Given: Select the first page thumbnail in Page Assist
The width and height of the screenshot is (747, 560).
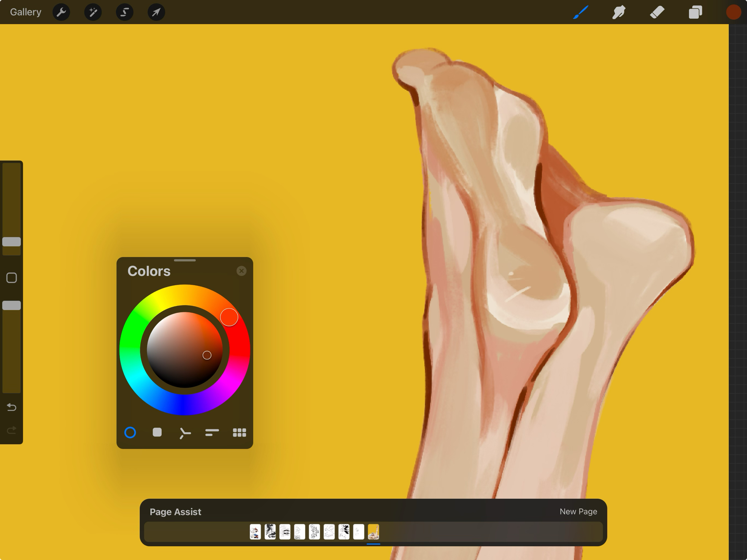Looking at the screenshot, I should tap(255, 532).
